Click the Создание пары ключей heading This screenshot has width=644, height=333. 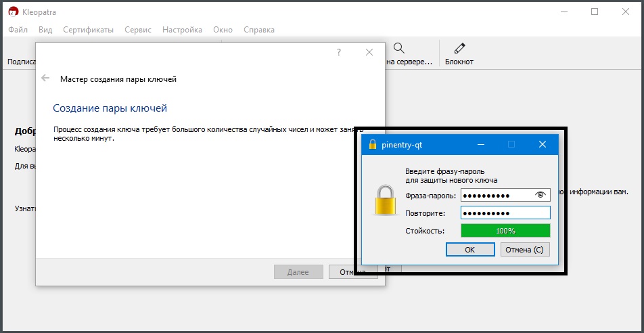[x=110, y=108]
